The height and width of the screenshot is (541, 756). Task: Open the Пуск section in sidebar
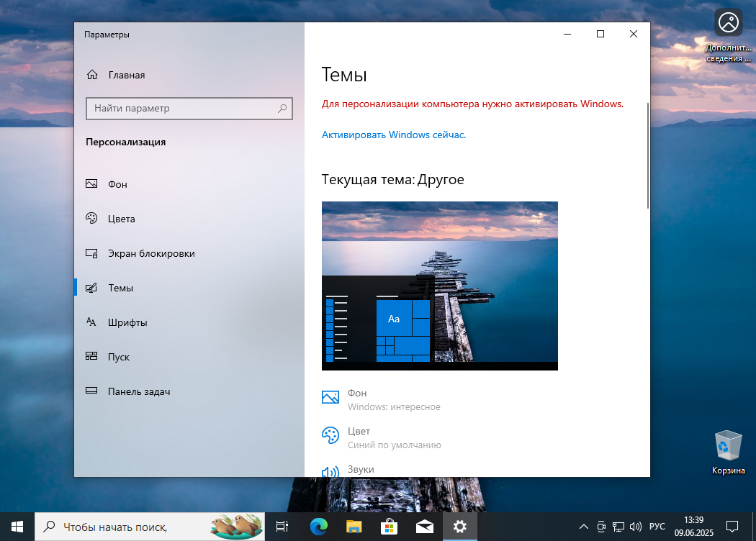pyautogui.click(x=117, y=357)
